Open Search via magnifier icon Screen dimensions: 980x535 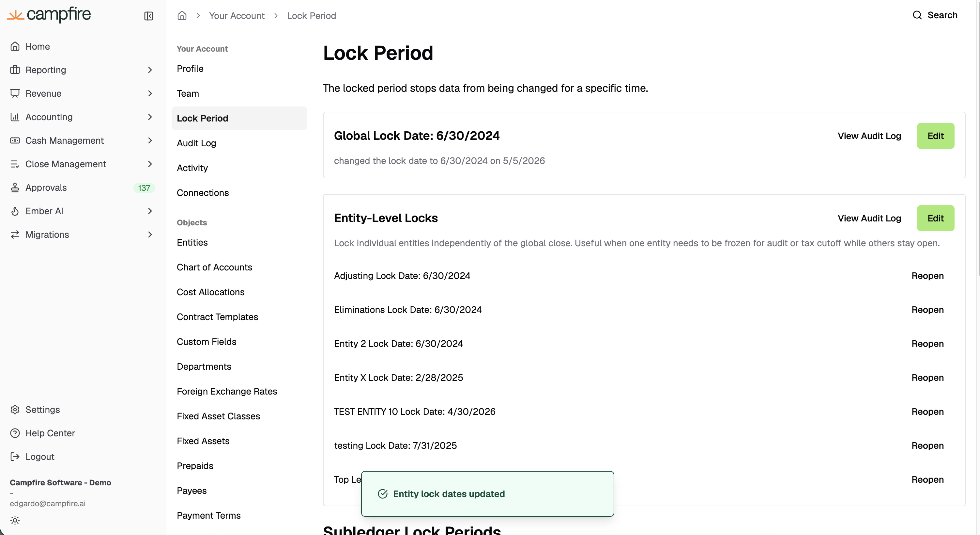917,15
